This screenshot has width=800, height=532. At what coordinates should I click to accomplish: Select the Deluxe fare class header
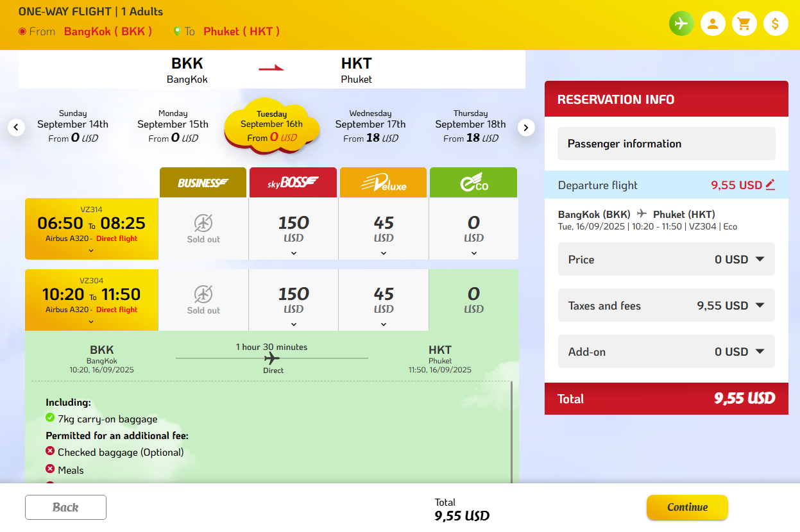(x=384, y=183)
